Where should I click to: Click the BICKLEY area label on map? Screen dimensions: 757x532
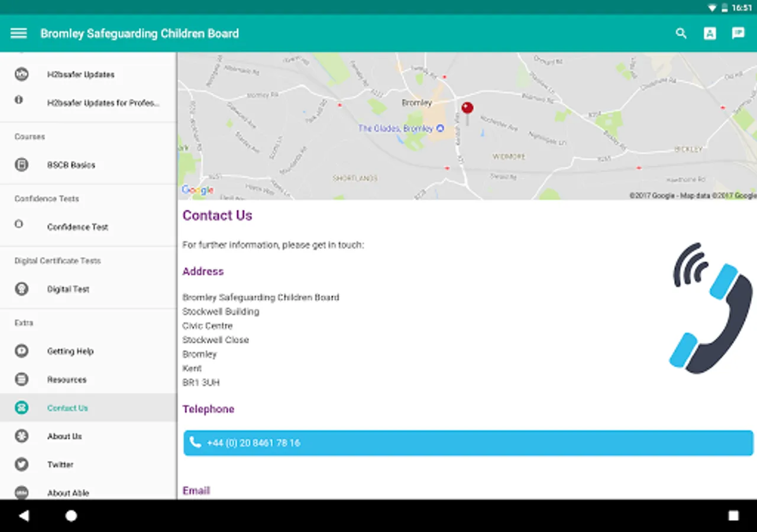point(688,150)
